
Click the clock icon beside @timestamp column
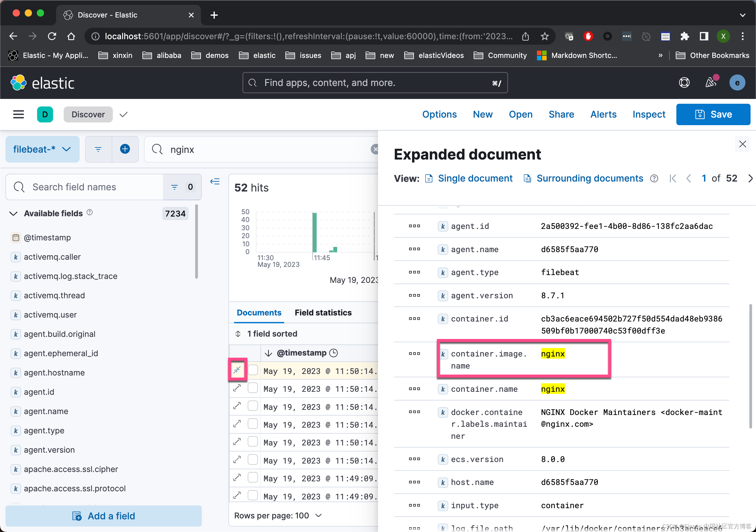tap(334, 353)
